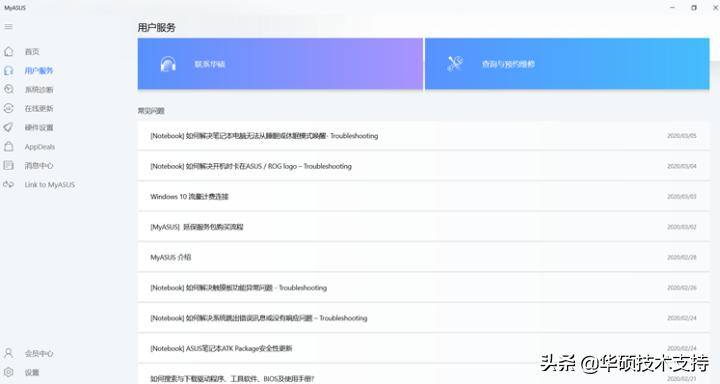Open the MyASUS 介绍 article
The height and width of the screenshot is (384, 720).
(423, 257)
